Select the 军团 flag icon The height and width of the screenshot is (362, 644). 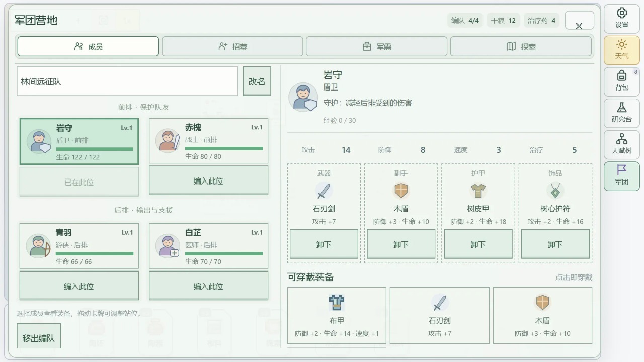(x=622, y=170)
